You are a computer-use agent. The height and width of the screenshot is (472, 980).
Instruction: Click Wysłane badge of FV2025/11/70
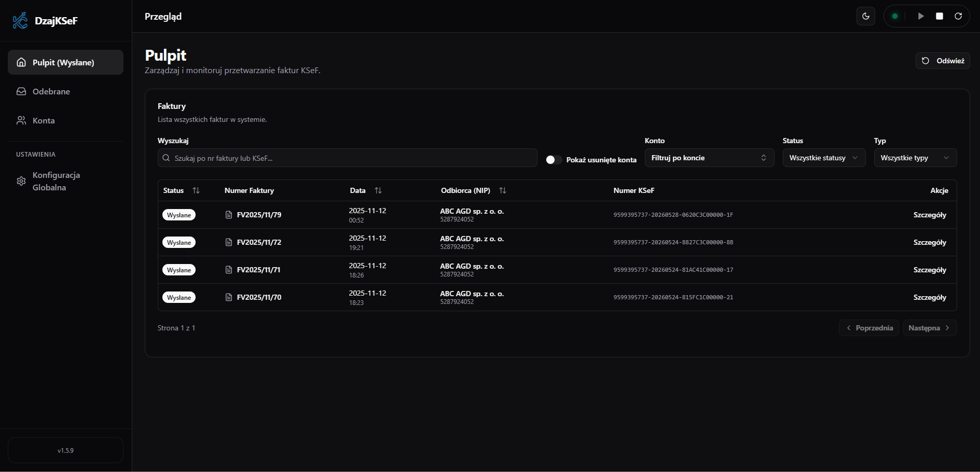tap(179, 297)
